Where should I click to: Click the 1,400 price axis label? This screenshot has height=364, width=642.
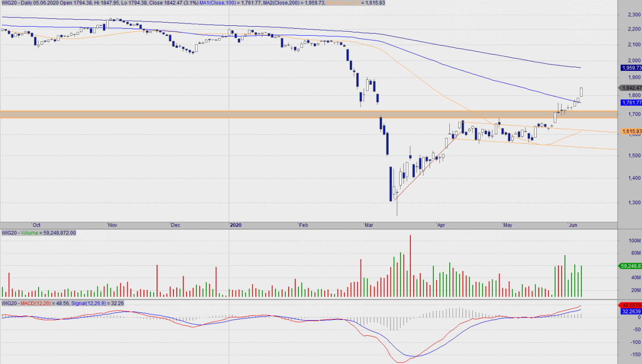[634, 178]
